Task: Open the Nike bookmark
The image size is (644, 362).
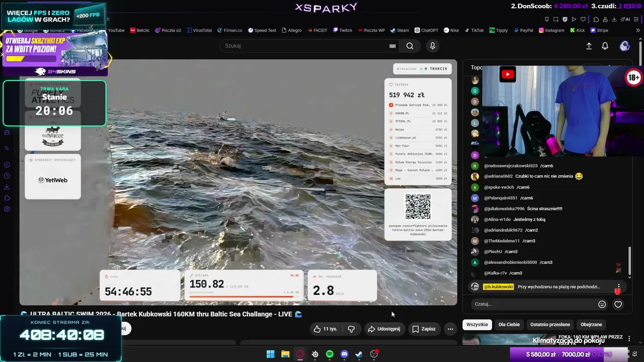Action: pos(451,30)
